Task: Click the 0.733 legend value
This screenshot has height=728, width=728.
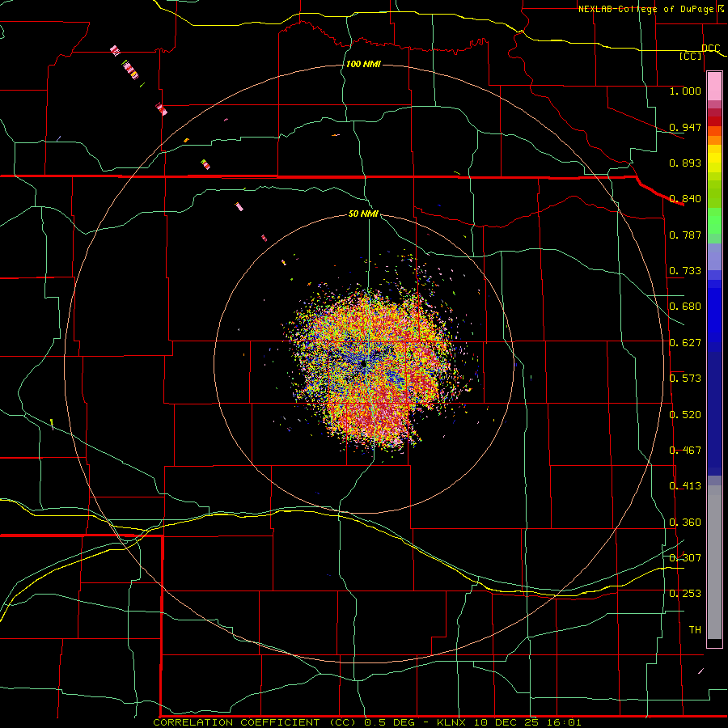Action: (x=685, y=271)
